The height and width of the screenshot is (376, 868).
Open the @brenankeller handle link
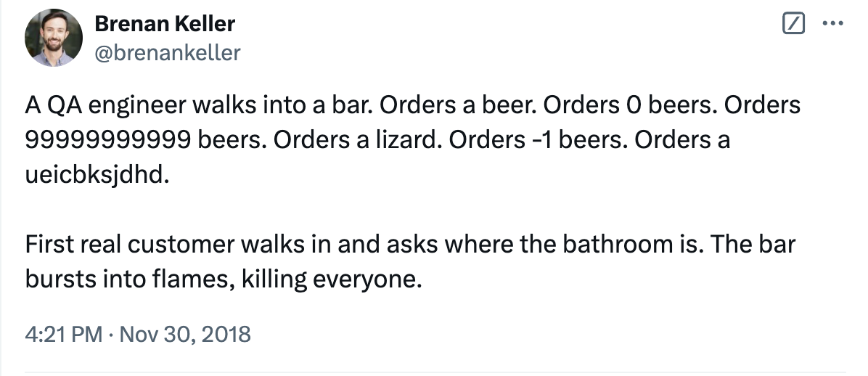pyautogui.click(x=167, y=52)
